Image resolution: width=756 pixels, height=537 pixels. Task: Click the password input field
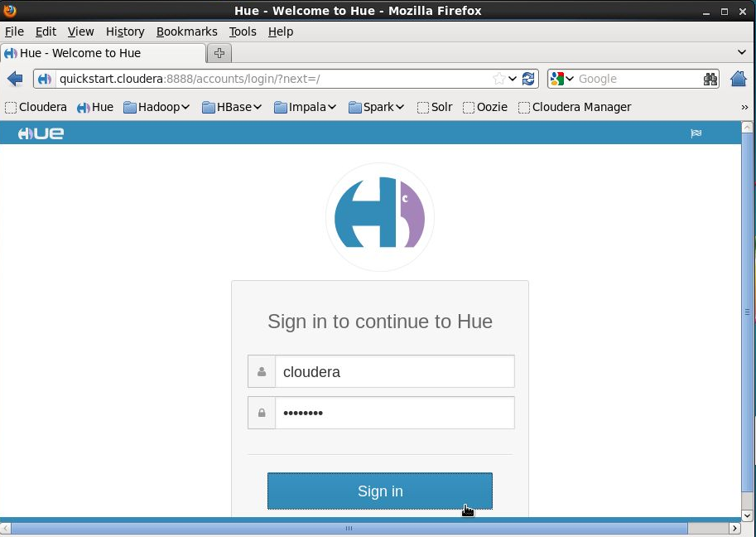coord(395,413)
